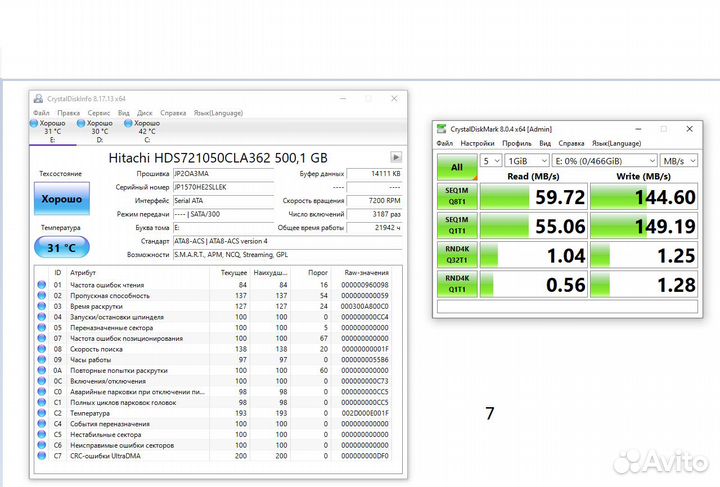Image resolution: width=720 pixels, height=487 pixels.
Task: Run the RND4K Q1T1 test
Action: click(x=457, y=284)
